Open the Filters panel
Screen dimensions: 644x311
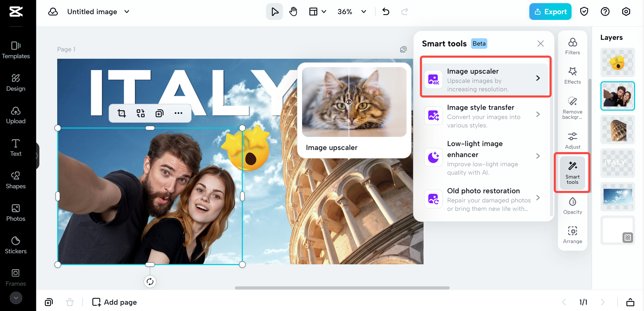[572, 46]
